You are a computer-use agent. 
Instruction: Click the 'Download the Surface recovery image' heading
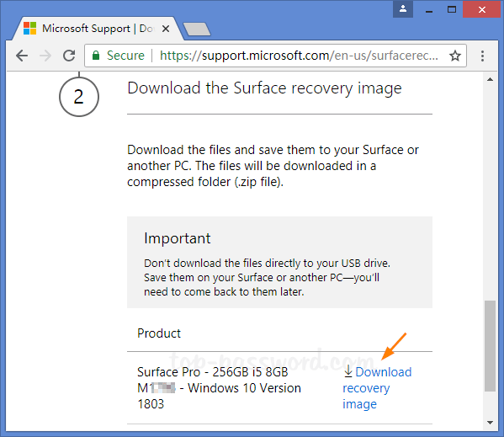[264, 88]
